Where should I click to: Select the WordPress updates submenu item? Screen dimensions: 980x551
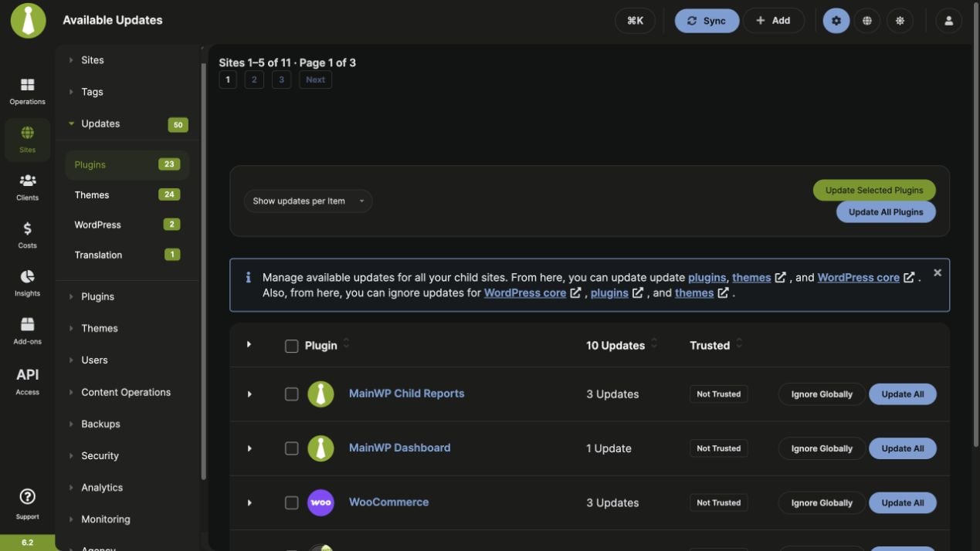coord(127,225)
